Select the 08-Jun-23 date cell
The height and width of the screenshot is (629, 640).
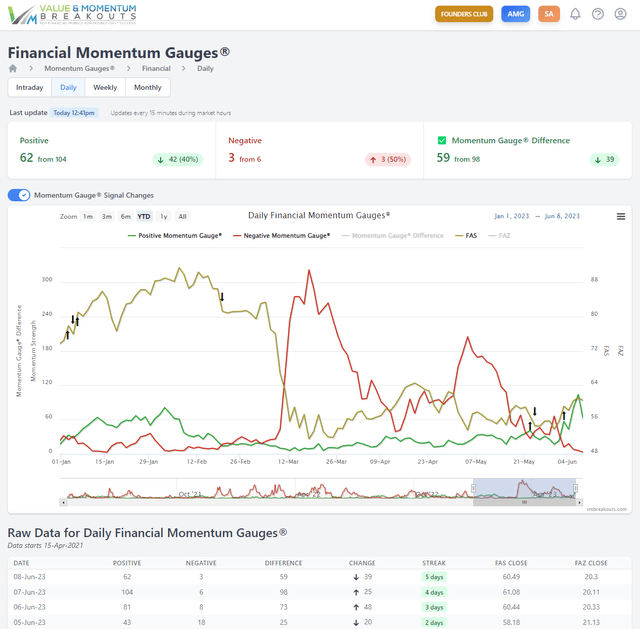click(x=29, y=577)
